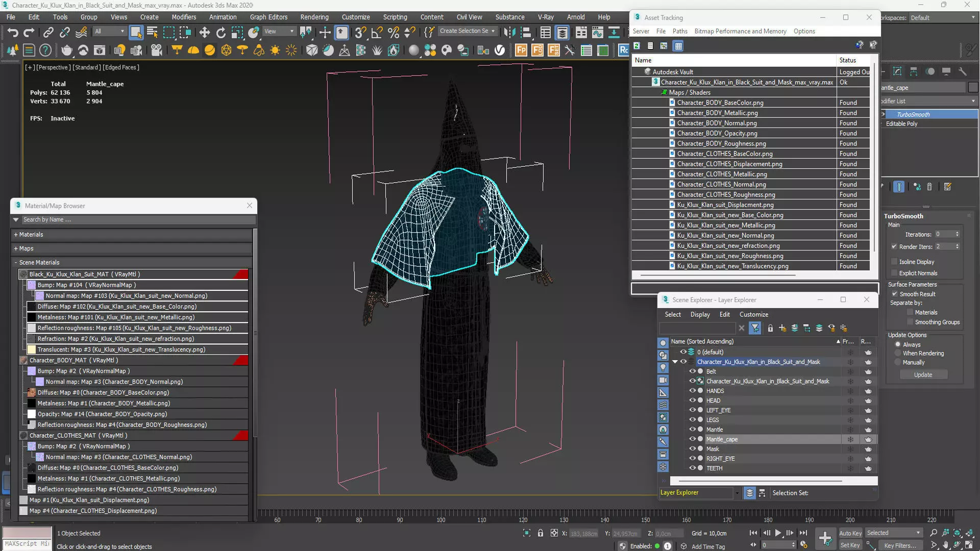Click the Set Key button
This screenshot has height=551, width=980.
[x=850, y=545]
